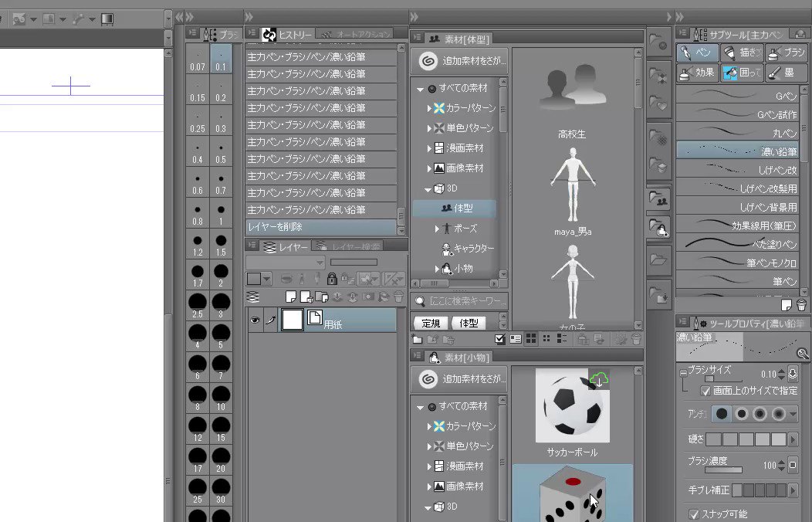Add new sub tool via page icon

786,305
